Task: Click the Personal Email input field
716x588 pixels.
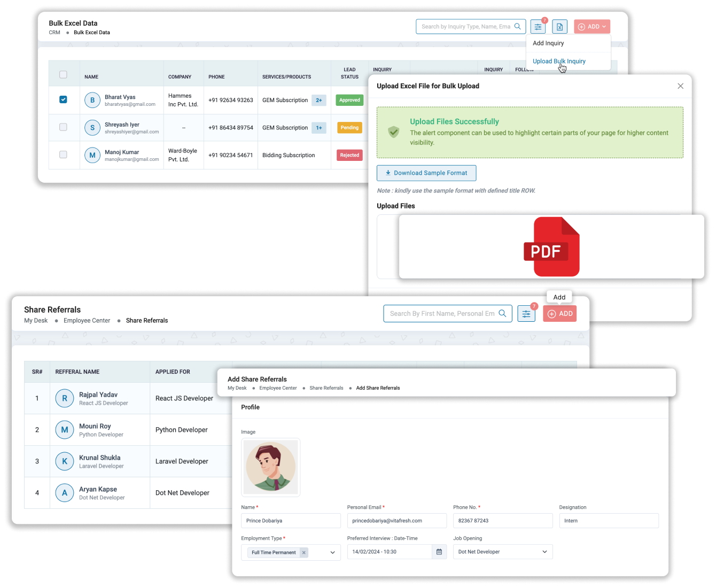Action: (x=396, y=520)
